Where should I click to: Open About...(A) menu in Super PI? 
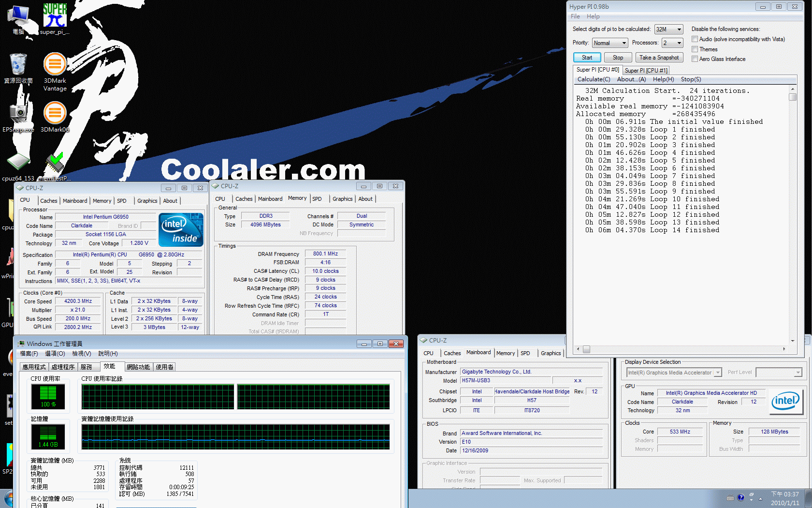[x=631, y=79]
